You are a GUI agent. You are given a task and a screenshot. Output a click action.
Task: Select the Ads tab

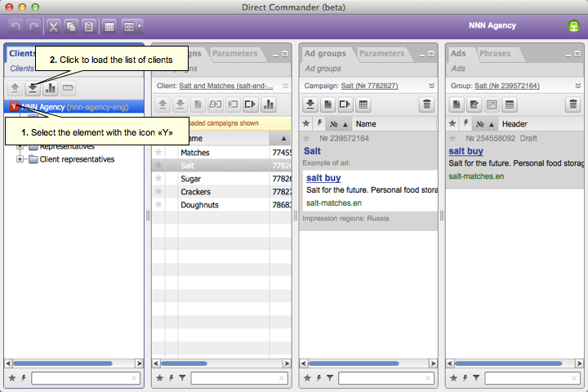tap(458, 54)
